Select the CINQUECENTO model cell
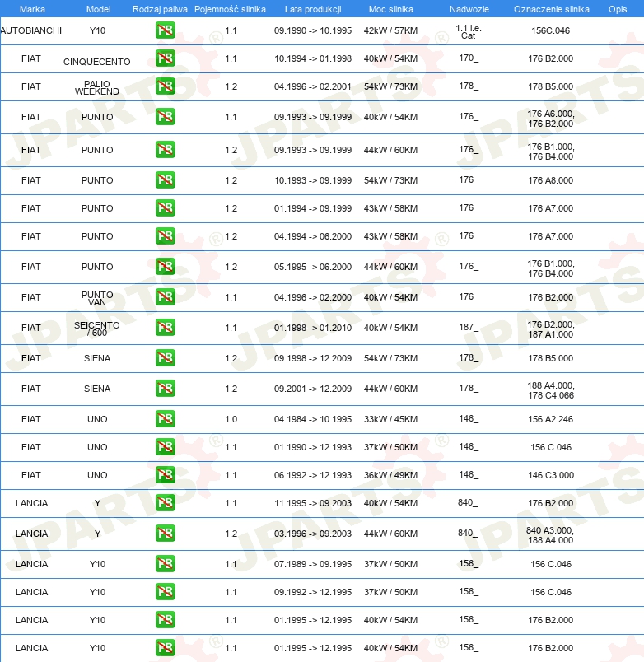This screenshot has width=644, height=662. (97, 62)
